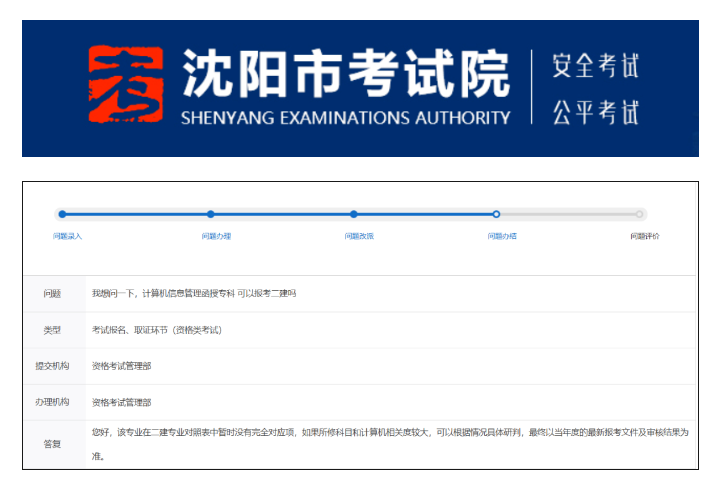The height and width of the screenshot is (493, 720).
Task: Select the 问题评价 step label
Action: (645, 236)
